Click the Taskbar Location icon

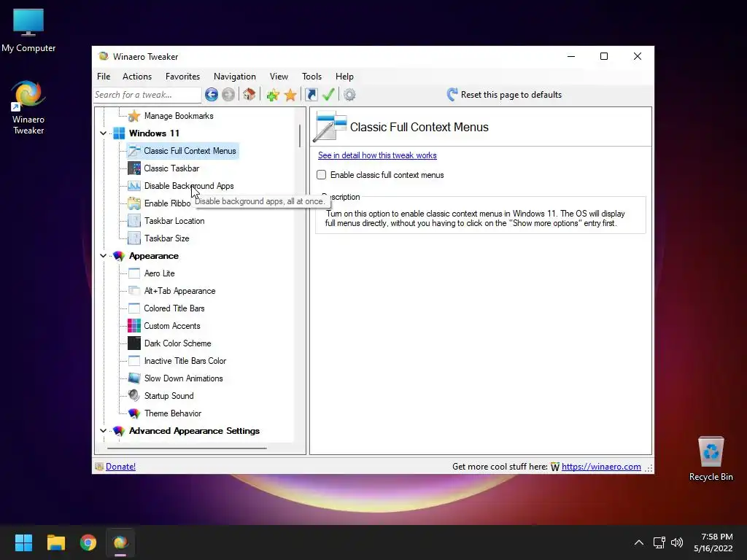click(134, 221)
